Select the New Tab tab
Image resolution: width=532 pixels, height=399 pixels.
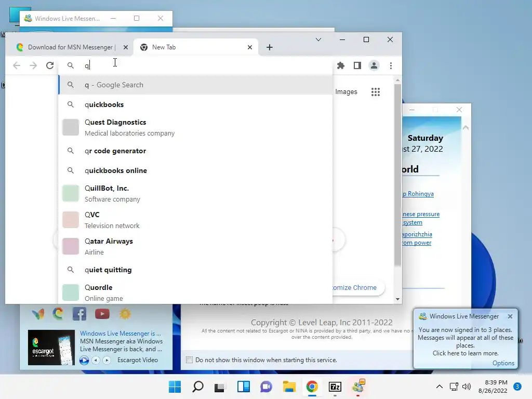pyautogui.click(x=196, y=47)
